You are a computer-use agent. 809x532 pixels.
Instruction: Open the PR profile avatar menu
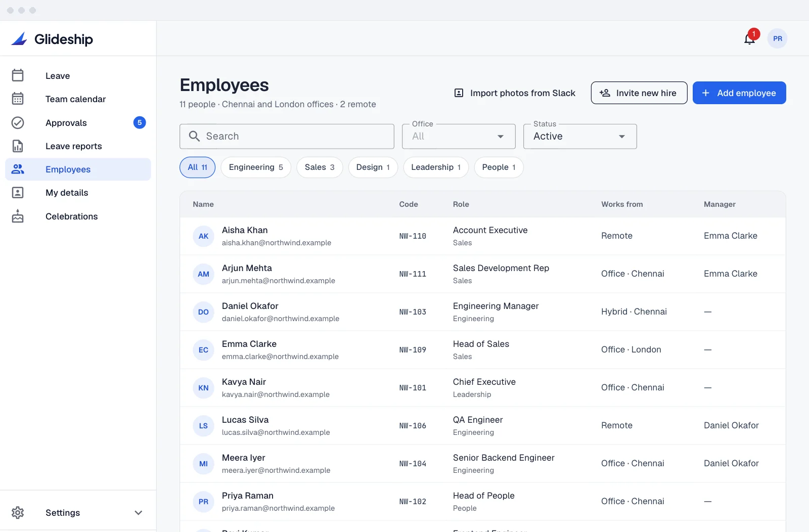(777, 38)
